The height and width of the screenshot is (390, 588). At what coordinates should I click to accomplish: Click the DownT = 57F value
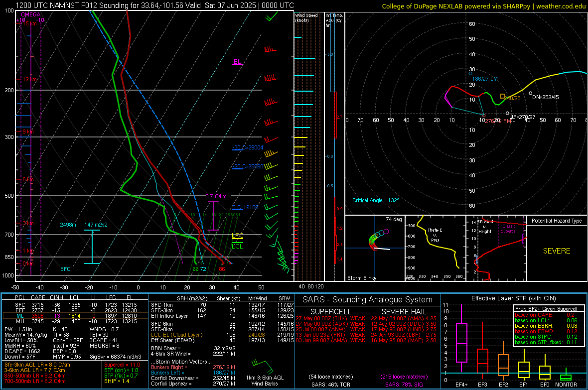[x=20, y=357]
